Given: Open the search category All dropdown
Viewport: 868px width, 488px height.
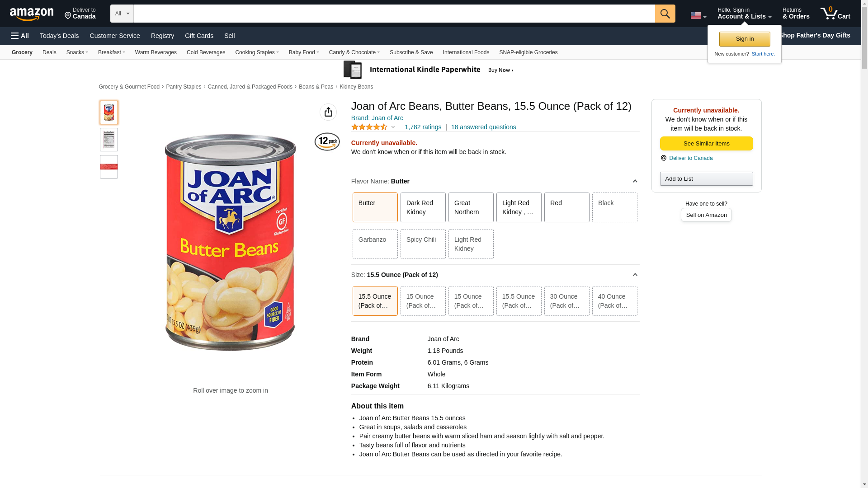Looking at the screenshot, I should coord(122,14).
